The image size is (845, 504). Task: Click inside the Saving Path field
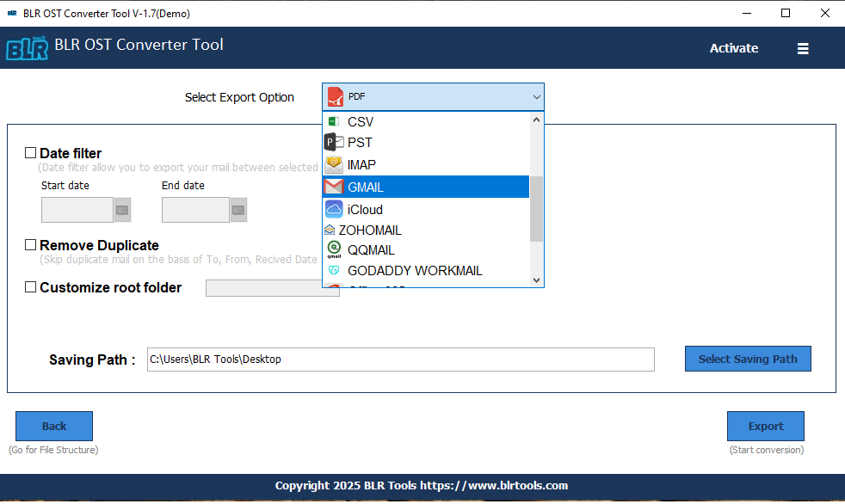[400, 359]
